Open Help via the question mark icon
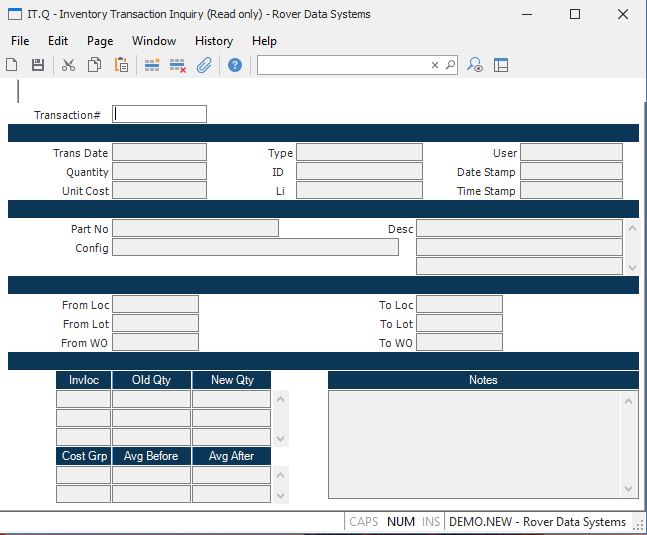The height and width of the screenshot is (535, 647). pyautogui.click(x=235, y=65)
